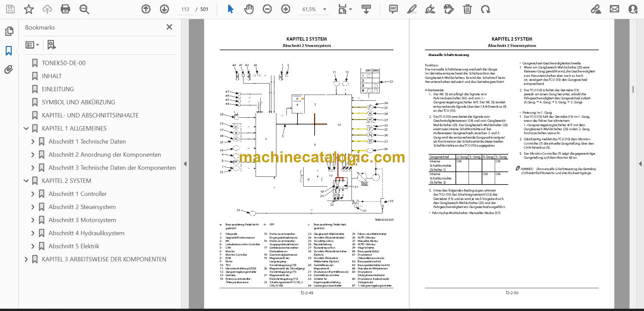Collapse the KAPITEL 2 SYSTEM bookmark
The width and height of the screenshot is (644, 311).
26,181
